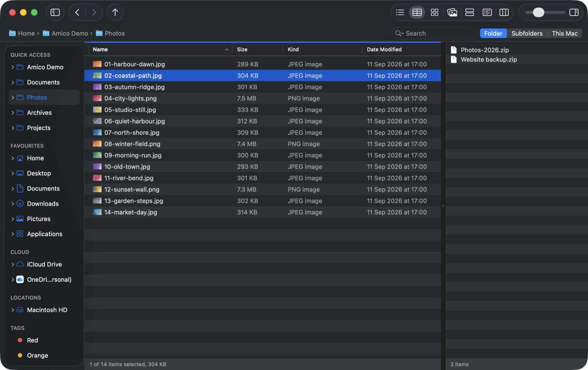This screenshot has width=588, height=370.
Task: Click Favourites Documents page icon
Action: [20, 188]
